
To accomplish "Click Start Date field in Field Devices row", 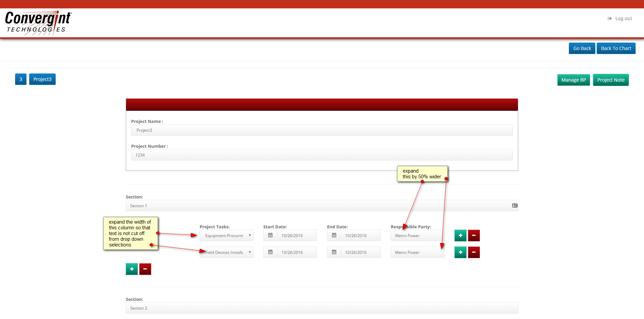I will click(x=297, y=252).
